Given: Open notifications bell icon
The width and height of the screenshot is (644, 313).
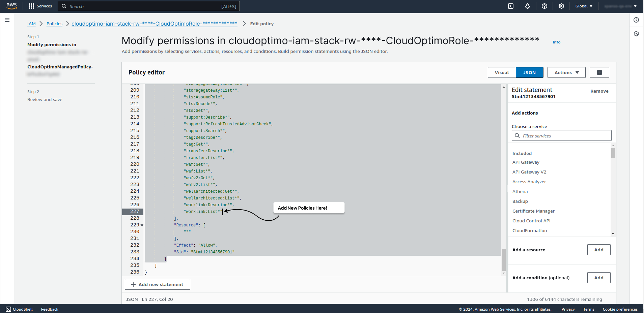Looking at the screenshot, I should point(528,6).
